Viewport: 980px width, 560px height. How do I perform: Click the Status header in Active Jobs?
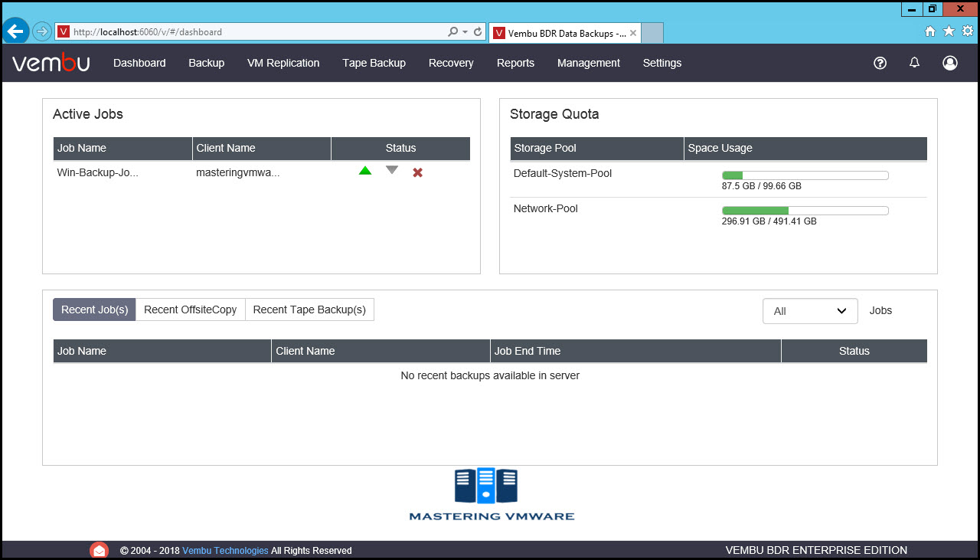point(400,148)
